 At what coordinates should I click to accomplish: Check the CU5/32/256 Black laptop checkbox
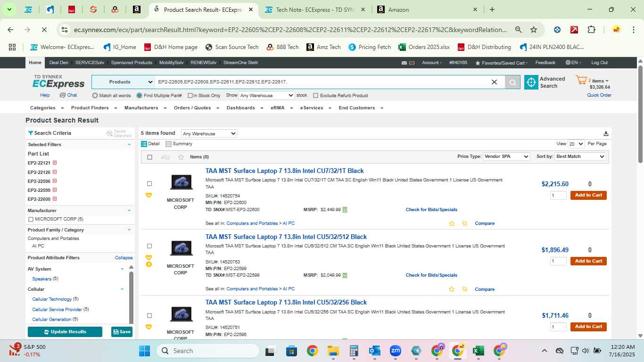click(x=149, y=316)
